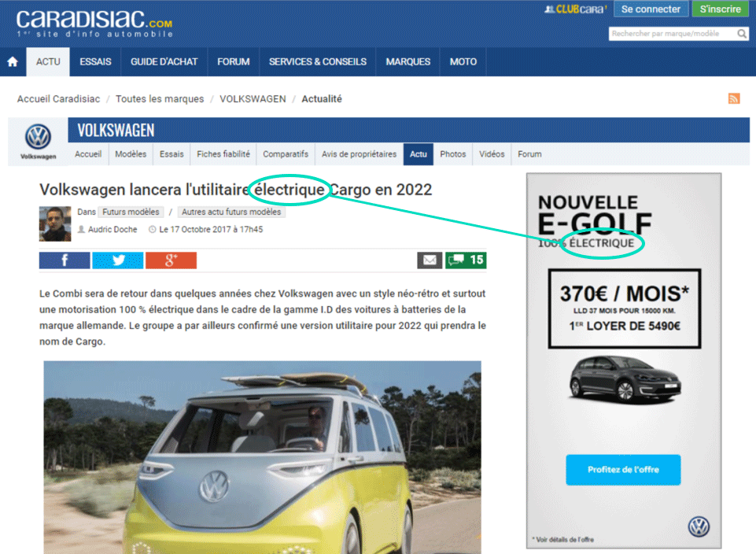The image size is (756, 554).
Task: Open Avis de propriétaires tab
Action: (x=359, y=154)
